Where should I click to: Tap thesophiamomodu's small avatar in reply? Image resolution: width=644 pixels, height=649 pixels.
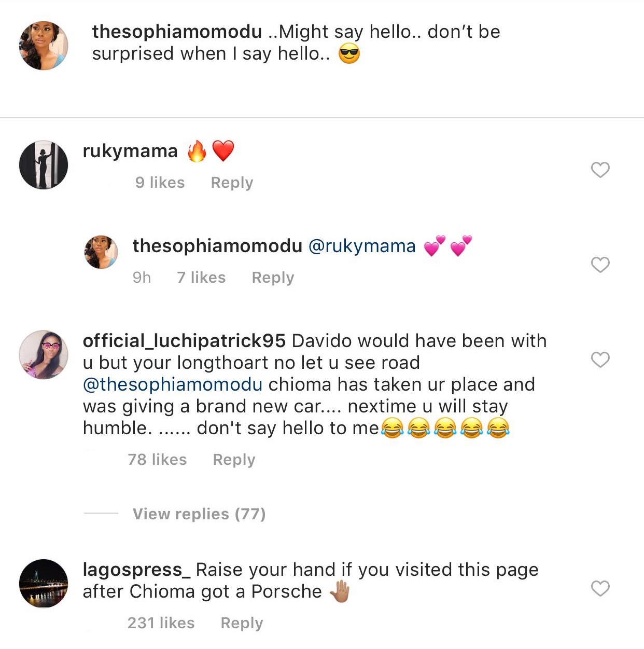(x=101, y=252)
